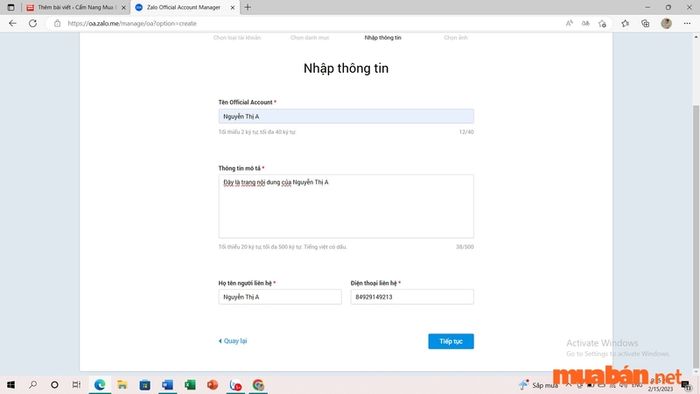Image resolution: width=700 pixels, height=394 pixels.
Task: Open Task View on taskbar
Action: pos(76,385)
